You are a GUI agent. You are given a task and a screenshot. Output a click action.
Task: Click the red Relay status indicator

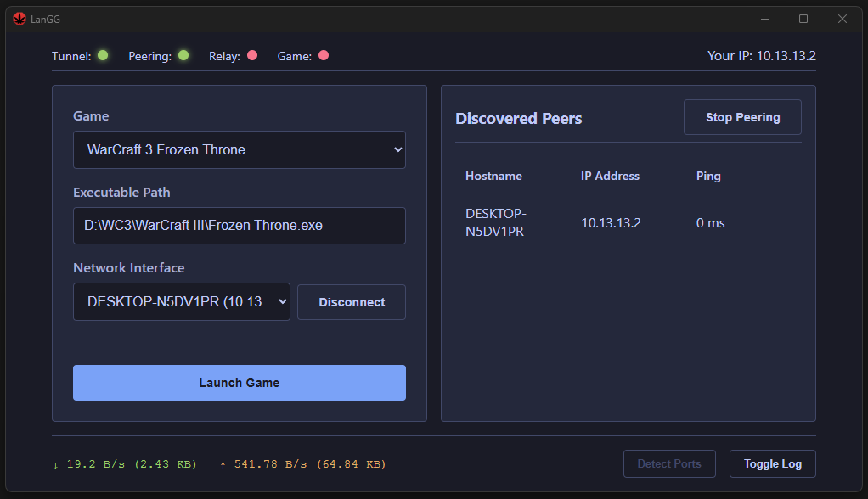pyautogui.click(x=252, y=56)
